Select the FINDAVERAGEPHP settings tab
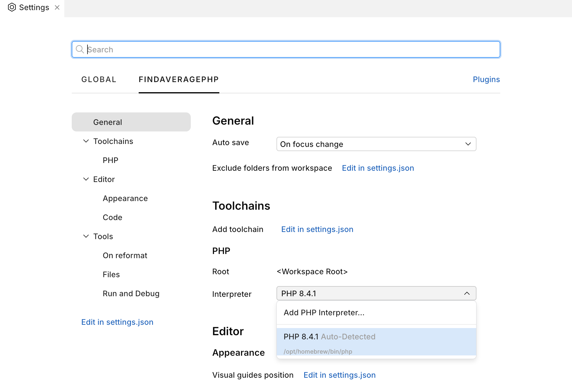The image size is (572, 392). [x=179, y=79]
